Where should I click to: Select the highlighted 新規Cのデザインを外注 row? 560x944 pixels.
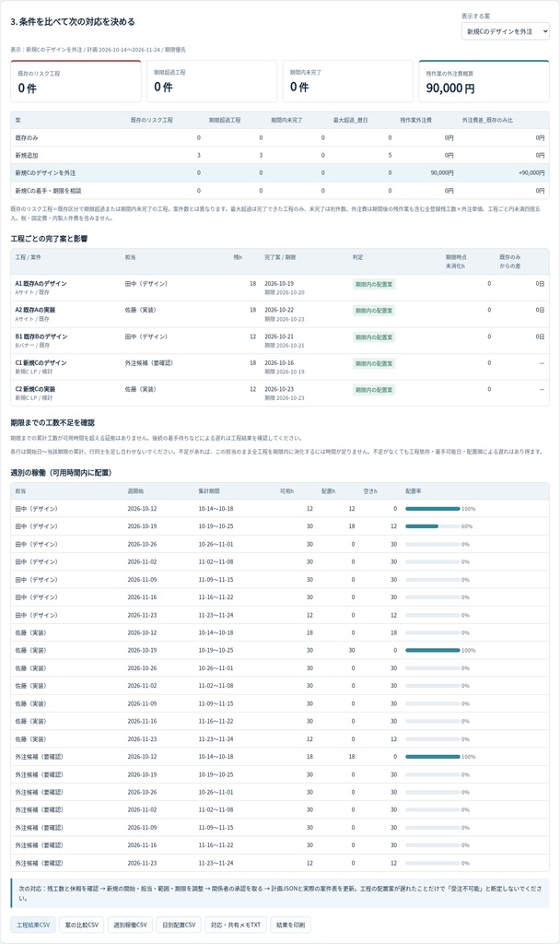click(x=280, y=172)
